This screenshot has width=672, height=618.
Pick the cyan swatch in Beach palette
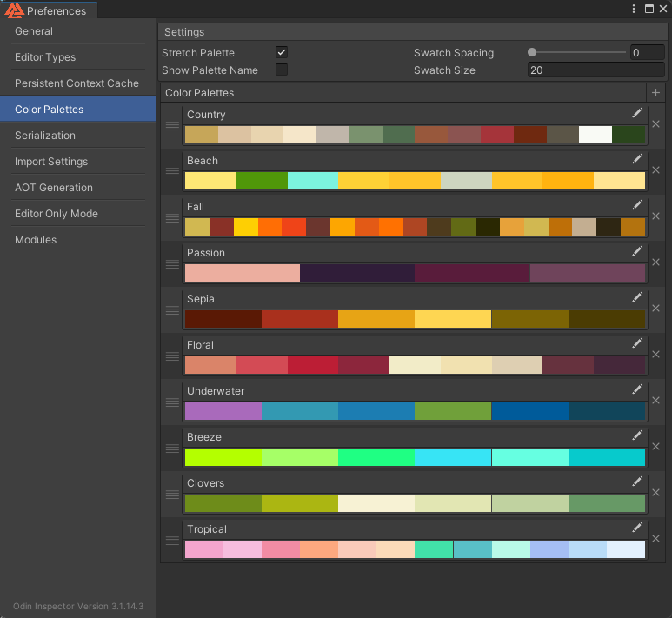coord(313,181)
